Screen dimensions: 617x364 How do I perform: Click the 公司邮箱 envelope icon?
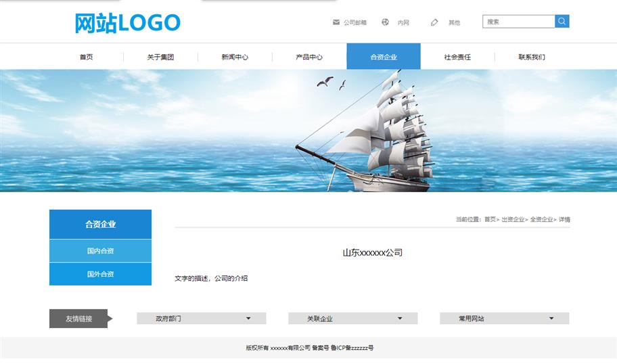(x=336, y=22)
